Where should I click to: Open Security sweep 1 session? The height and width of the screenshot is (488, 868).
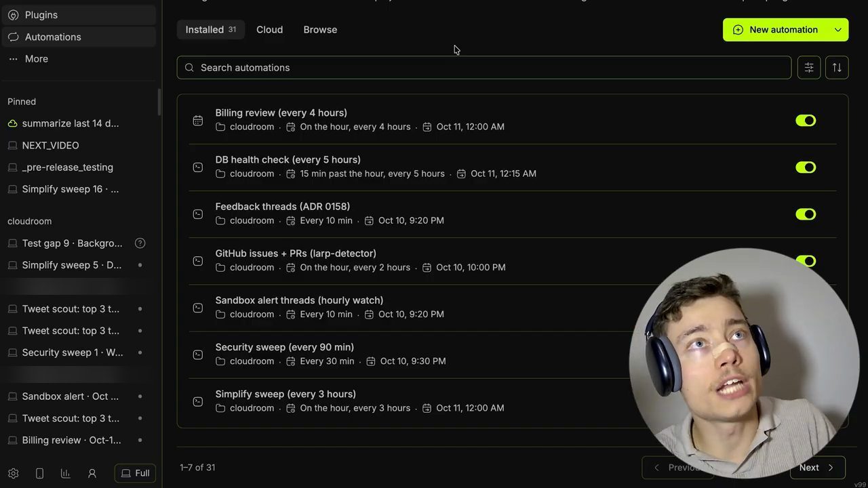pos(79,352)
